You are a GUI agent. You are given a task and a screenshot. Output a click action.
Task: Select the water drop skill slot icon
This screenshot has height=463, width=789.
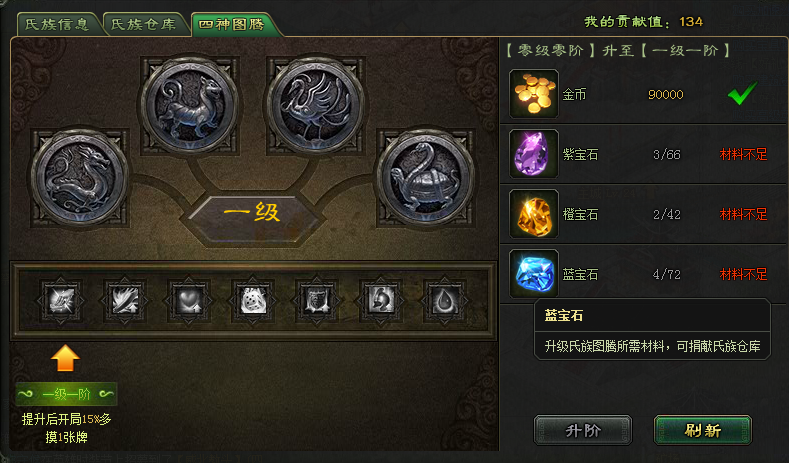click(445, 301)
